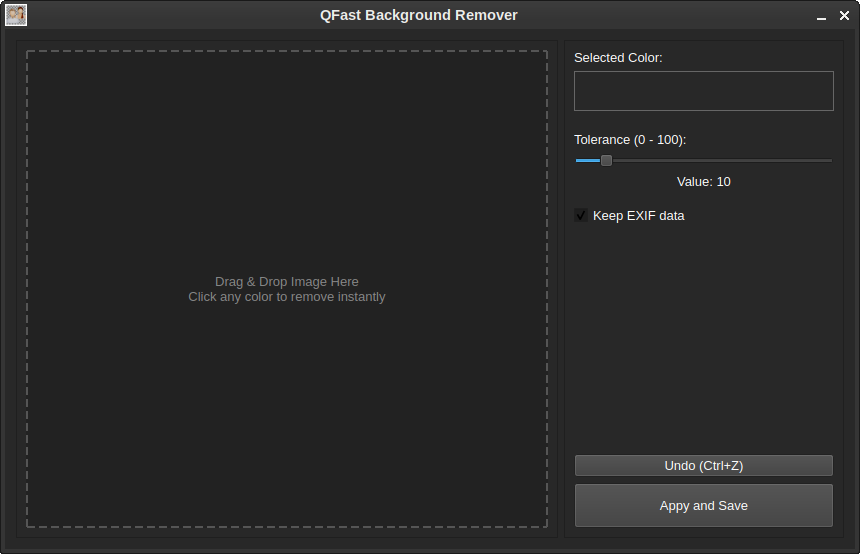Click the Selected Color preview box
Image resolution: width=860 pixels, height=554 pixels.
[703, 91]
